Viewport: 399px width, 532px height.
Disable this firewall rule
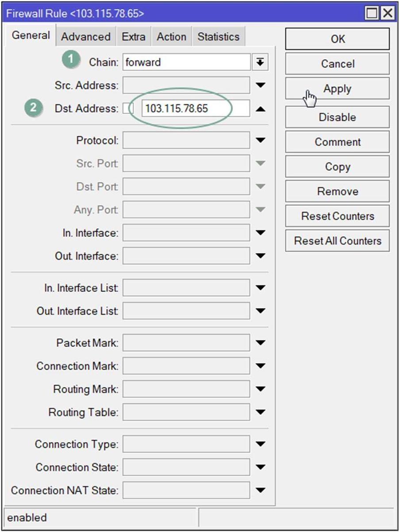point(337,117)
